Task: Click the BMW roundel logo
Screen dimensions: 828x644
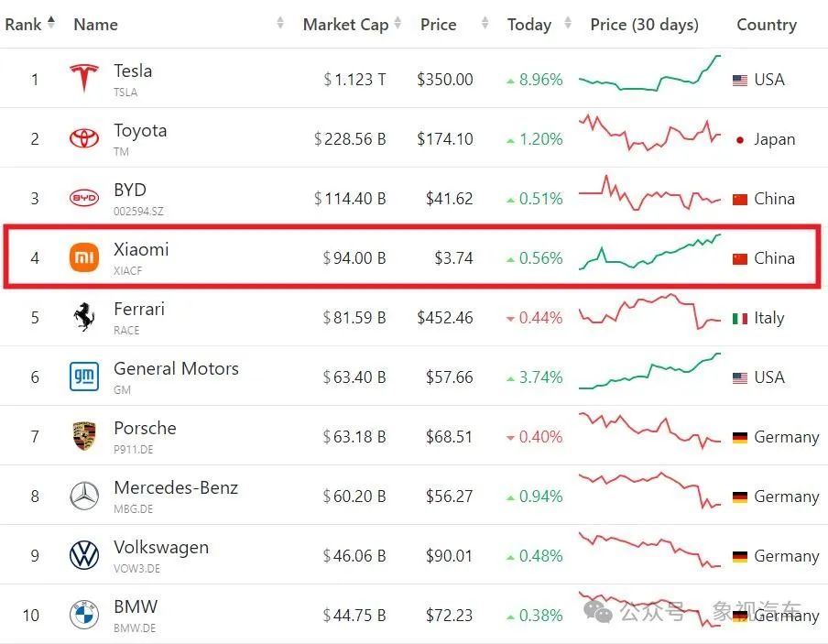Action: 84,615
